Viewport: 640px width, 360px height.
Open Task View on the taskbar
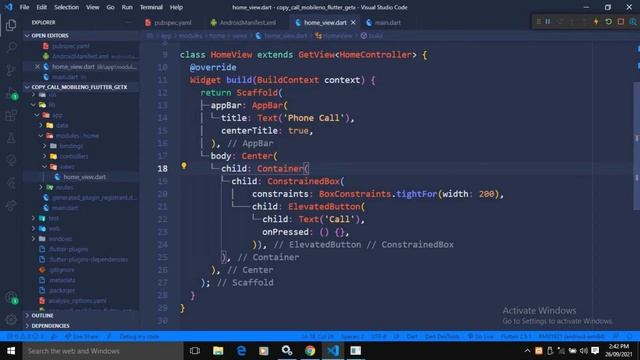tap(195, 351)
